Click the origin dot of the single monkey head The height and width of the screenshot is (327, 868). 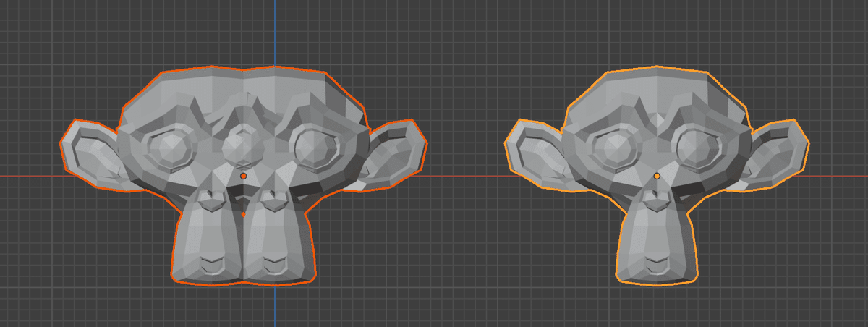(657, 176)
